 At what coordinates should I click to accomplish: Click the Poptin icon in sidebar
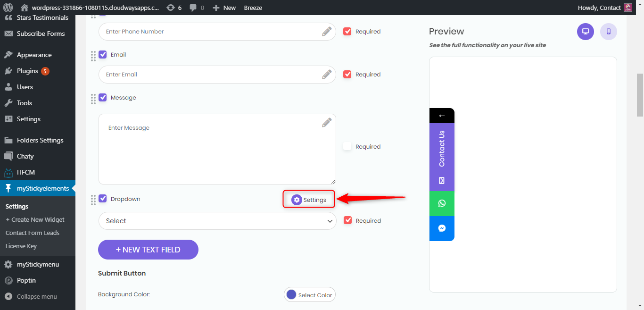tap(8, 280)
